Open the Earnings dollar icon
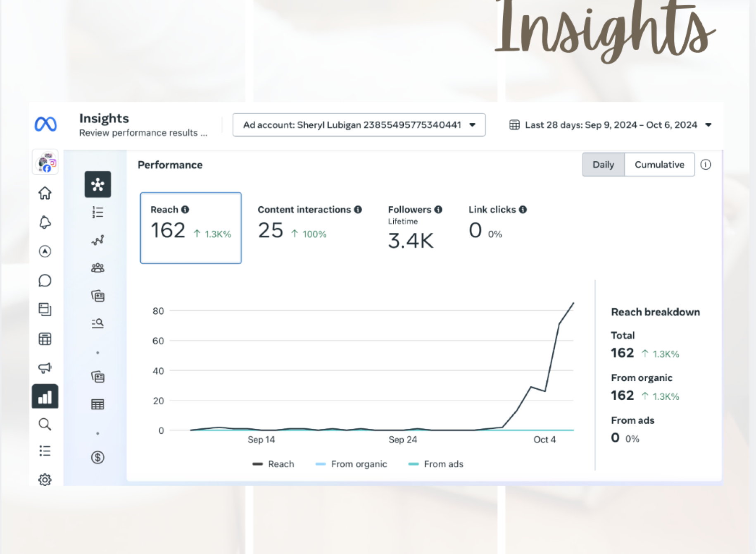The image size is (756, 554). point(98,457)
